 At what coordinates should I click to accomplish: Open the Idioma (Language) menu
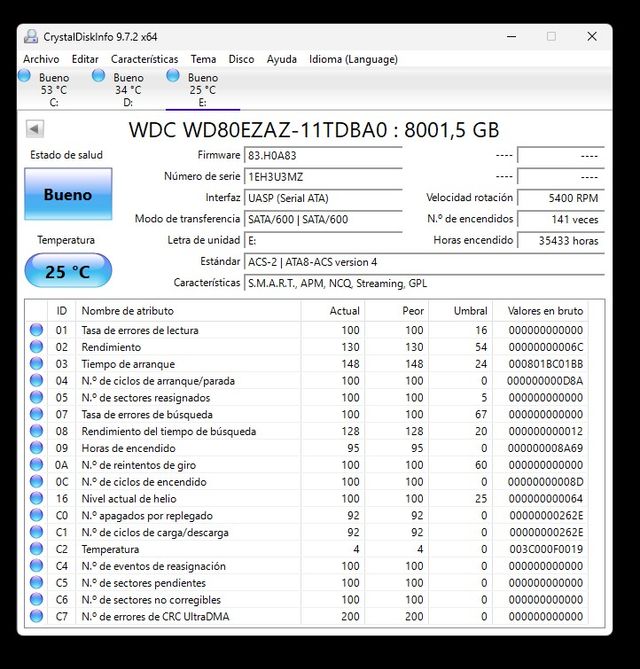pos(353,59)
